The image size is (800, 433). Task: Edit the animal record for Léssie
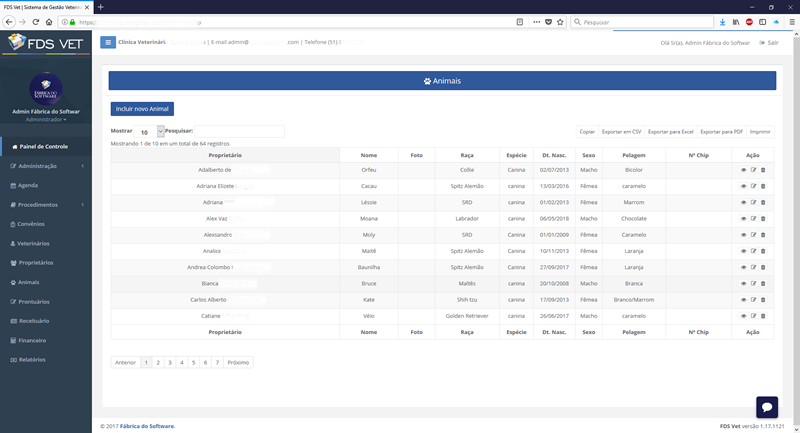point(753,202)
